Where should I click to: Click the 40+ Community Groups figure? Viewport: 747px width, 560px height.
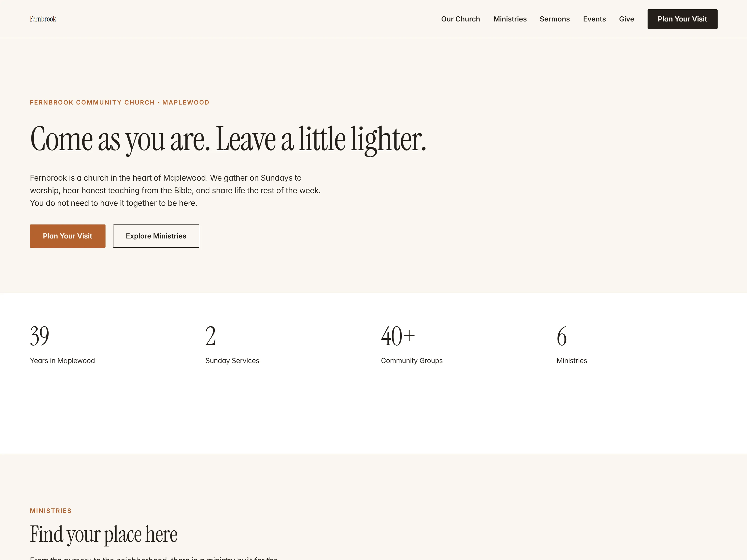tap(398, 336)
